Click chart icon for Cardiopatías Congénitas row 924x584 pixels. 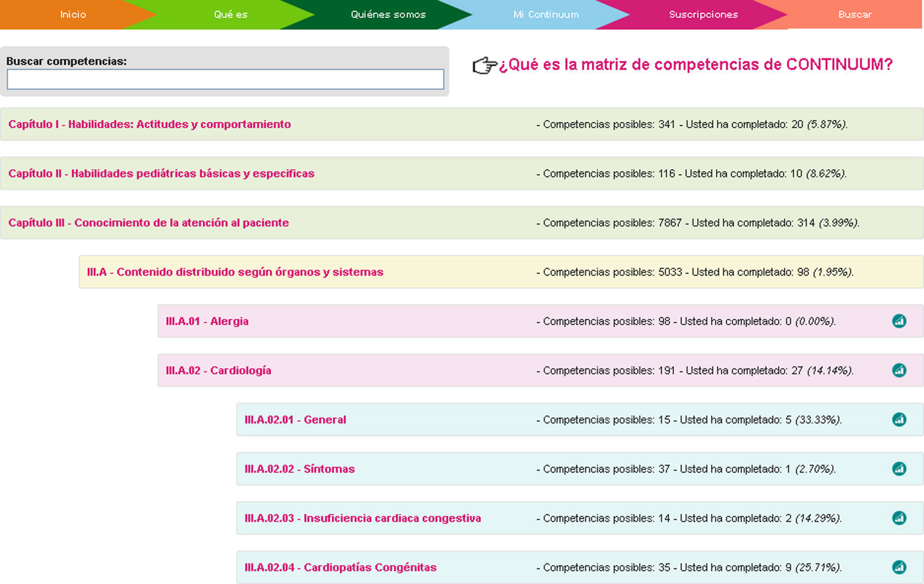coord(899,567)
